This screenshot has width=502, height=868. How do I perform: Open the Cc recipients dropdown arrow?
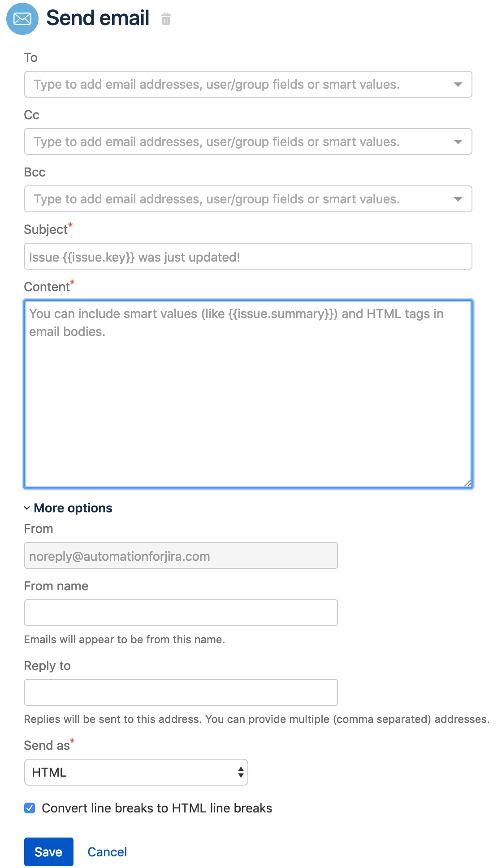click(458, 142)
